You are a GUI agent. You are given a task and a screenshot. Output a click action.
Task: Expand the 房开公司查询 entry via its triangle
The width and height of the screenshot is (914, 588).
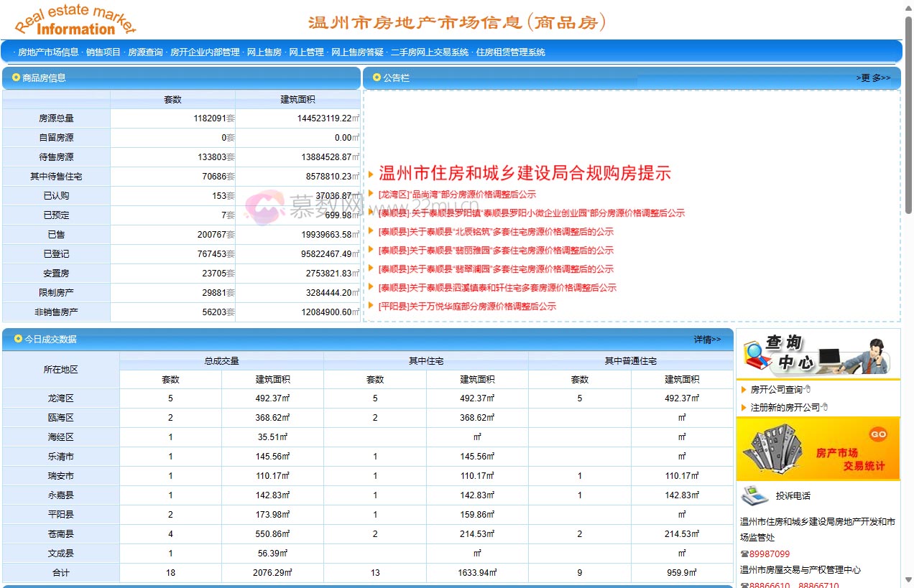tap(742, 389)
